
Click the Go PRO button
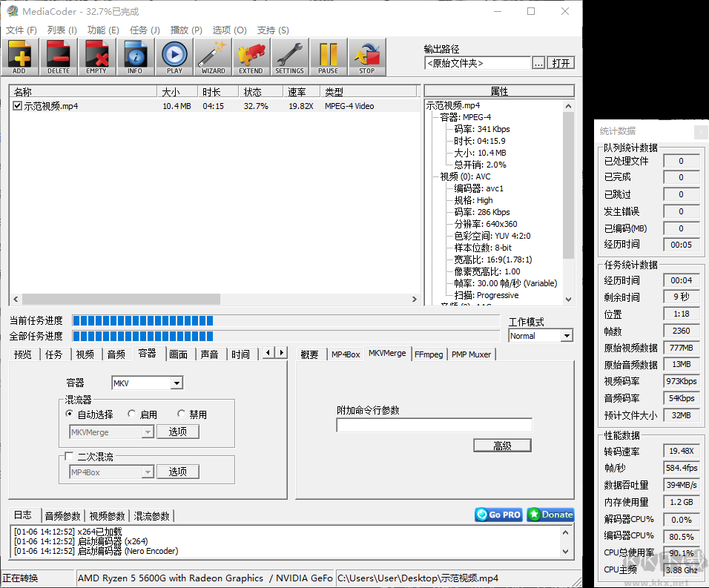coord(498,514)
